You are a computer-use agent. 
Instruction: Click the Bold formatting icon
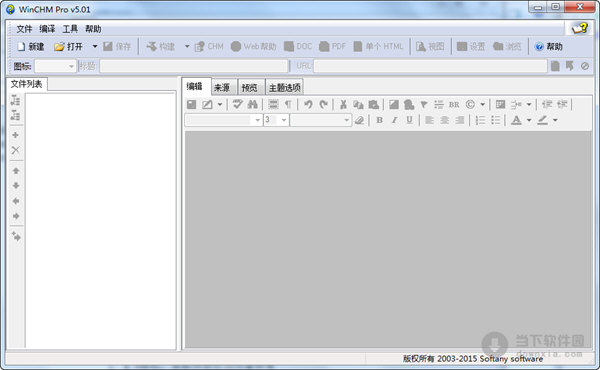[379, 120]
